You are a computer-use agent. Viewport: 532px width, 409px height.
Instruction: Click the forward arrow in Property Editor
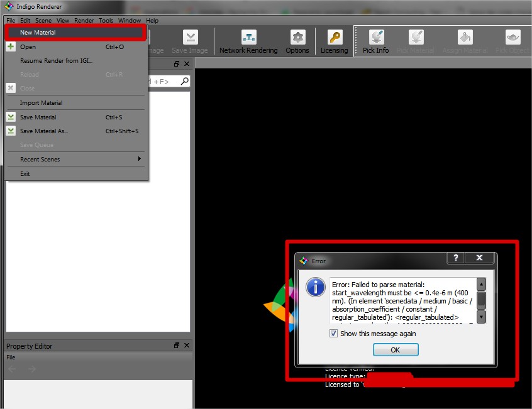(32, 369)
